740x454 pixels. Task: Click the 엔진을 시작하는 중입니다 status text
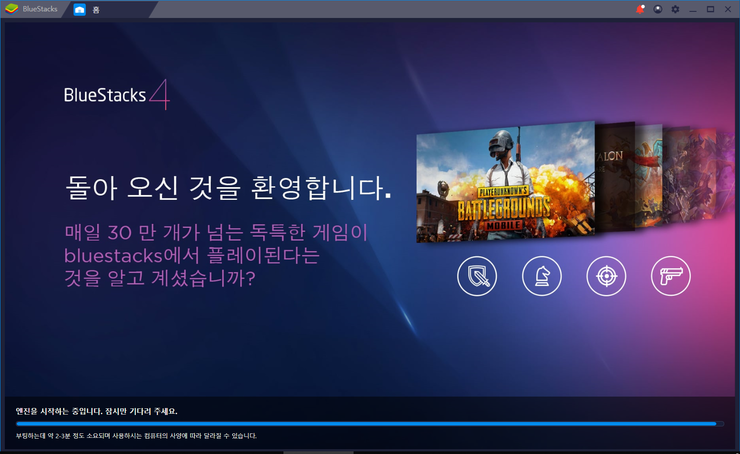click(96, 412)
